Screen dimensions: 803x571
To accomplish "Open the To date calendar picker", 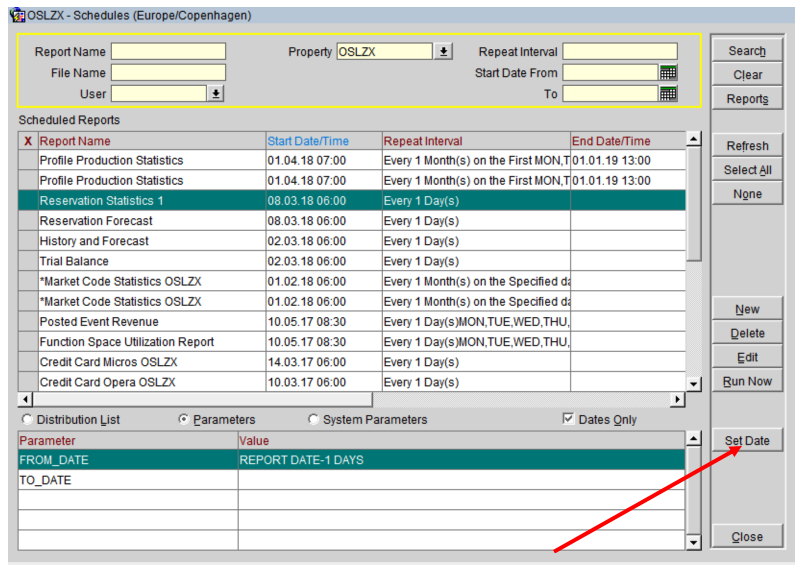I will coord(668,94).
